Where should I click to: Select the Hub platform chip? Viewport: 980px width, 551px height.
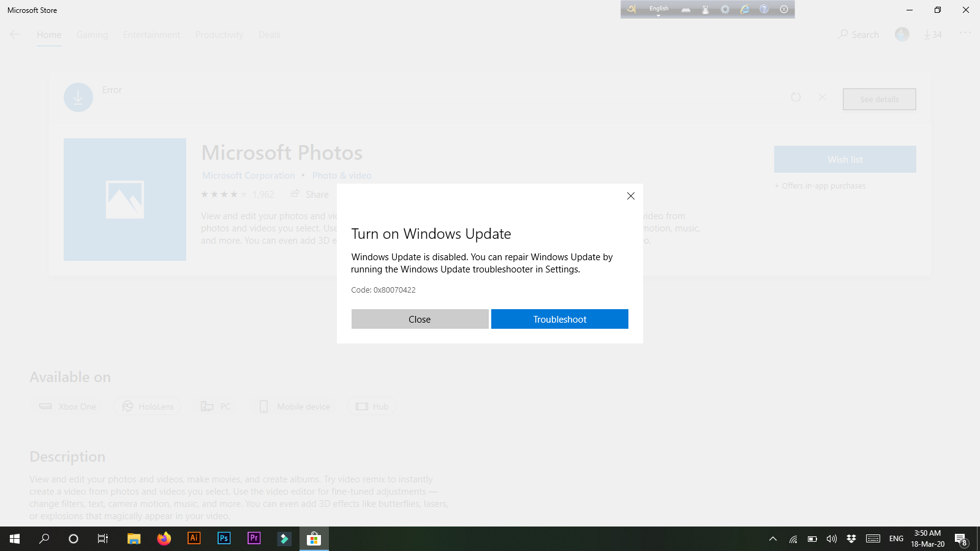click(372, 407)
